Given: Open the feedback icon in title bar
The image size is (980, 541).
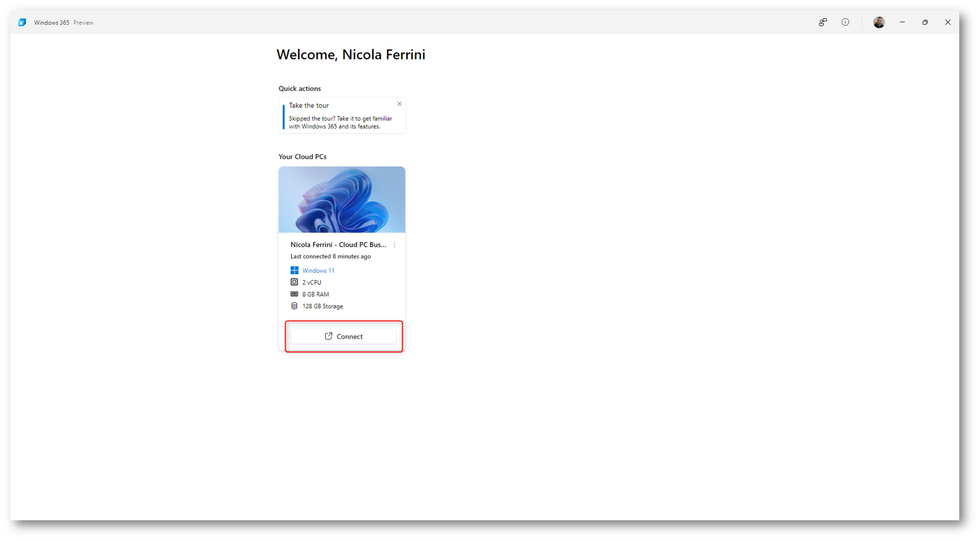Looking at the screenshot, I should [822, 22].
